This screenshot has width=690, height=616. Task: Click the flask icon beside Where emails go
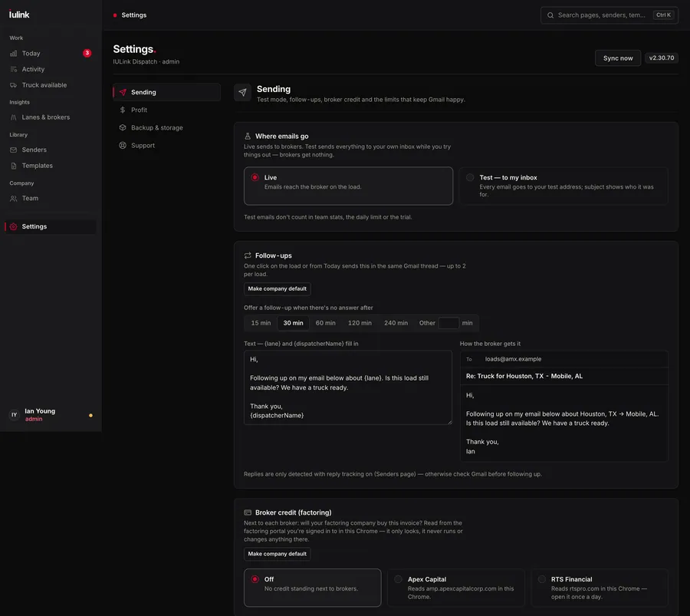(248, 136)
